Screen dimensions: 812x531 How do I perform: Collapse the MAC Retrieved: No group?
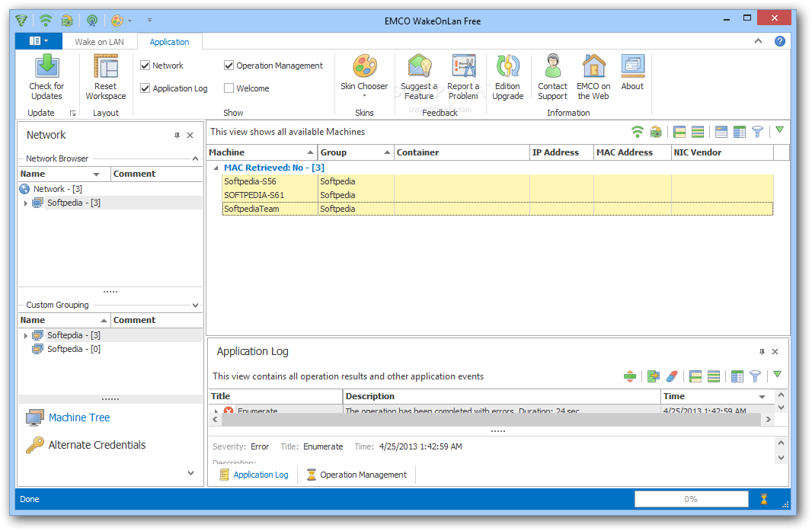click(x=216, y=168)
